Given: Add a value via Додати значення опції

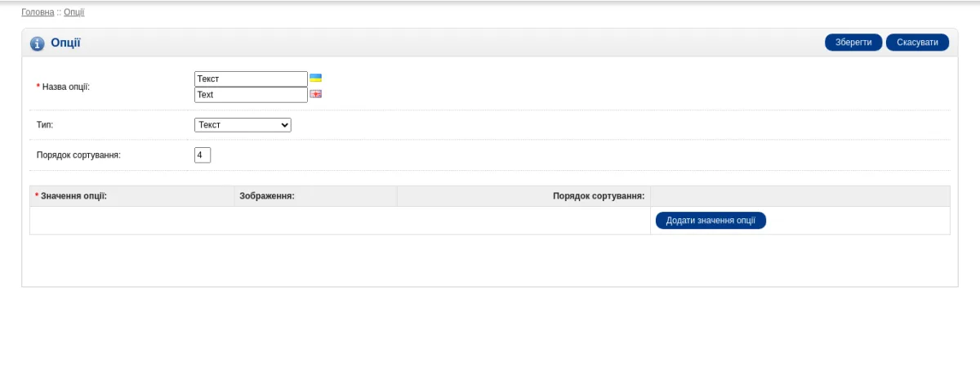Looking at the screenshot, I should point(710,221).
